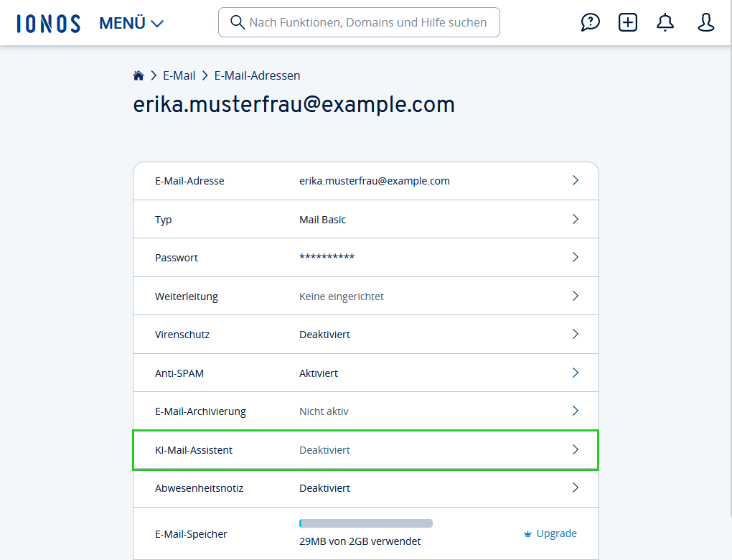Open the MENÜ dropdown
This screenshot has width=732, height=560.
coord(131,23)
